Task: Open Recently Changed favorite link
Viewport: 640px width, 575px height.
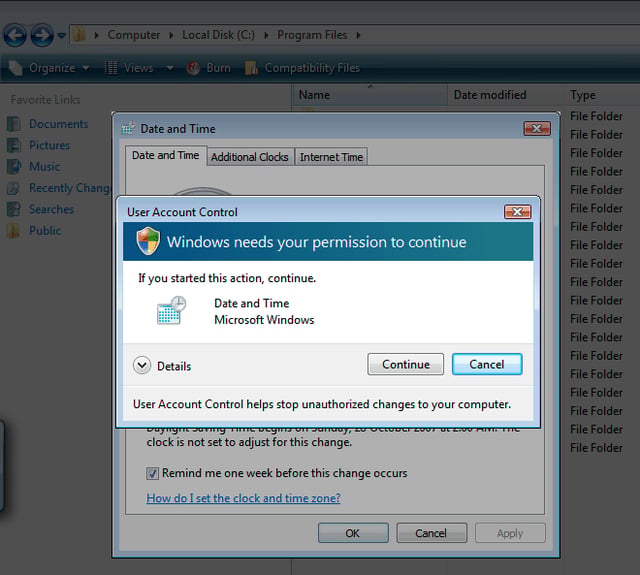Action: pos(70,188)
